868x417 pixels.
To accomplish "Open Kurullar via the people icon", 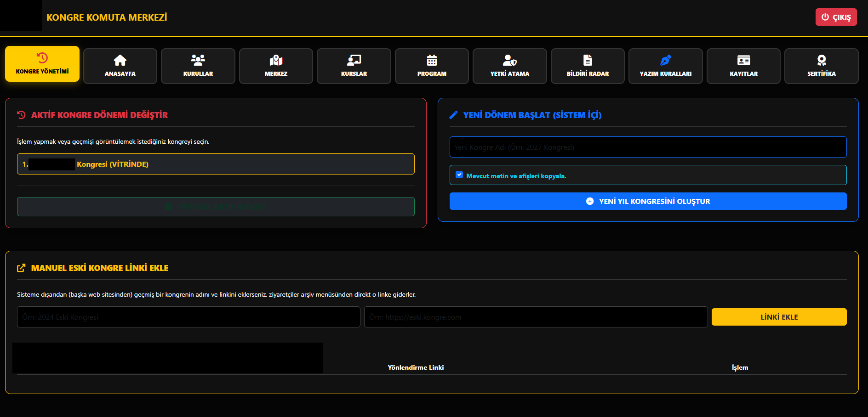I will click(198, 60).
